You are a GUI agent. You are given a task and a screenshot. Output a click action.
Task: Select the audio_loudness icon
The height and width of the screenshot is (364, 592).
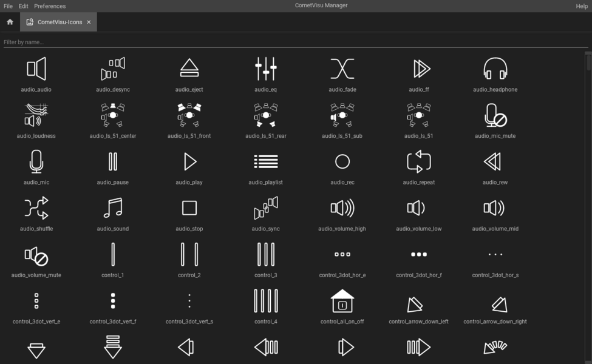36,115
